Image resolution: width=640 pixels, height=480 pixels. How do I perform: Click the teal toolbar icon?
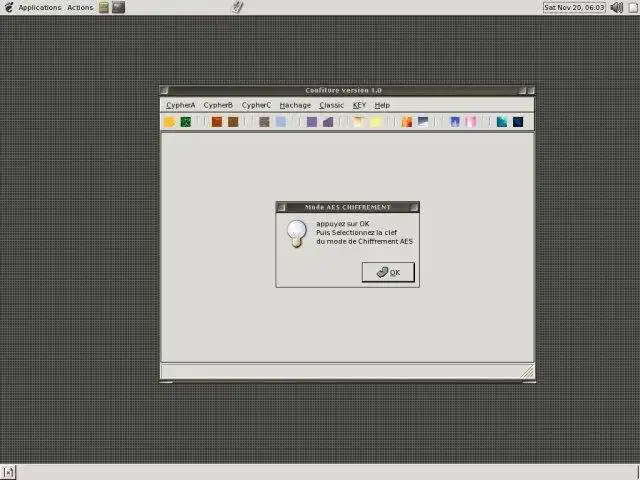(x=502, y=122)
